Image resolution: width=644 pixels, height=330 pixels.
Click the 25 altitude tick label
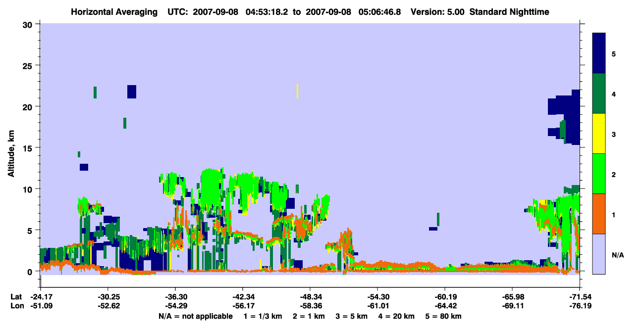coord(29,65)
